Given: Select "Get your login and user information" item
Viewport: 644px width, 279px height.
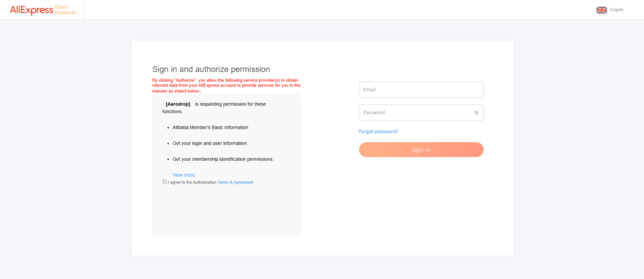Looking at the screenshot, I should [210, 143].
